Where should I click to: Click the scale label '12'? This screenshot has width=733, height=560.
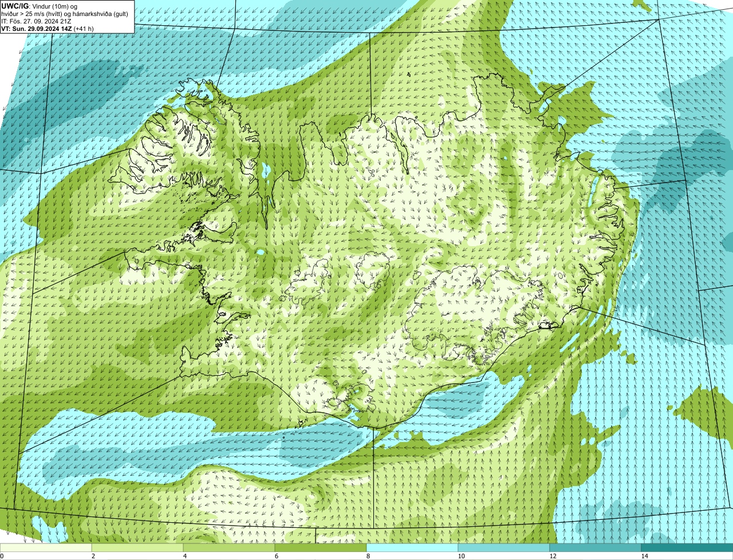pos(553,556)
